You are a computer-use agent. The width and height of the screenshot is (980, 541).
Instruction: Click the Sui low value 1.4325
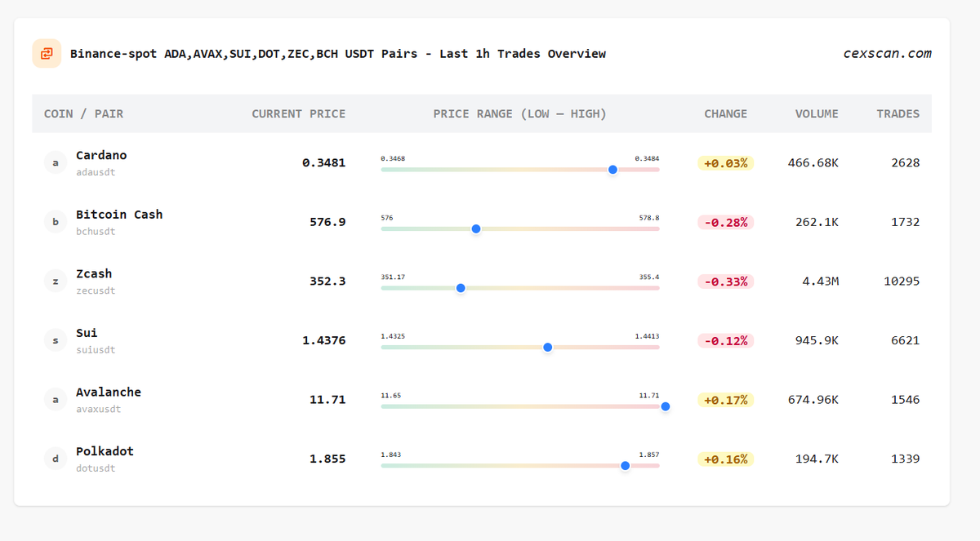click(x=393, y=336)
